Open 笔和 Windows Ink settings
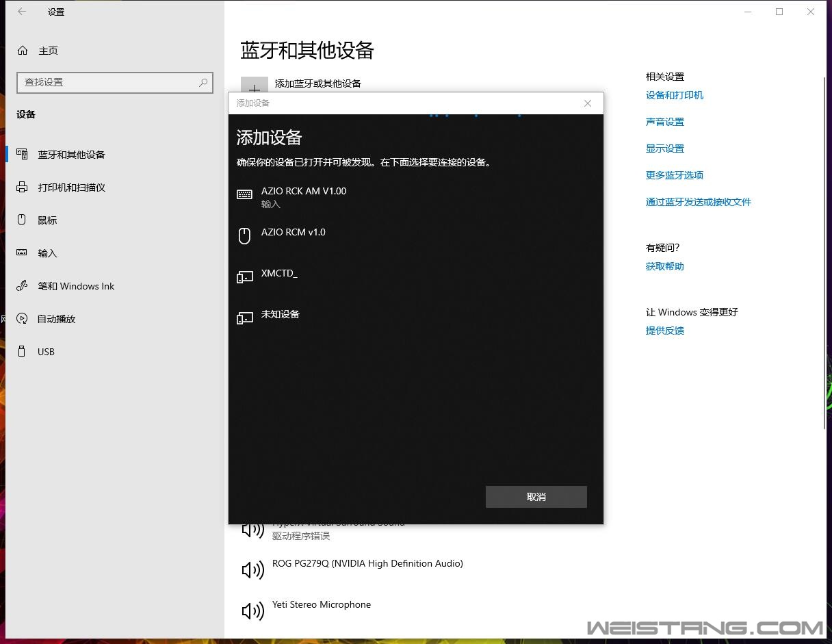The width and height of the screenshot is (832, 644). [x=115, y=286]
